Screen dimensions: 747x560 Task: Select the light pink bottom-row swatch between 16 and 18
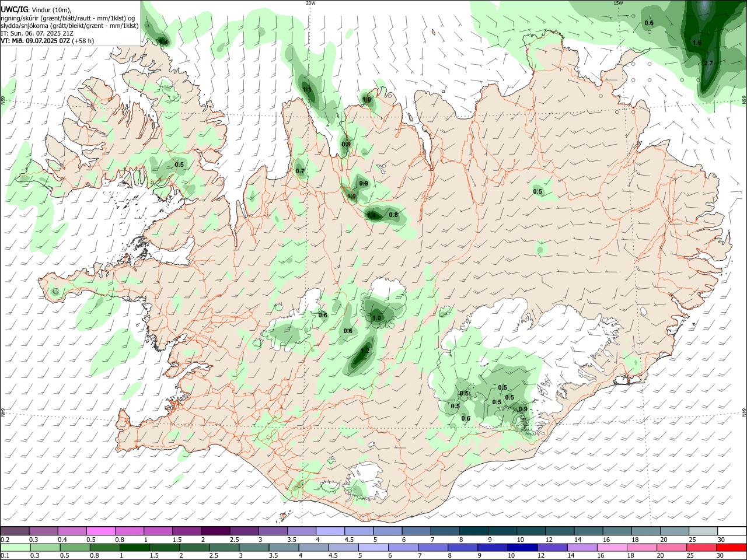[x=611, y=548]
